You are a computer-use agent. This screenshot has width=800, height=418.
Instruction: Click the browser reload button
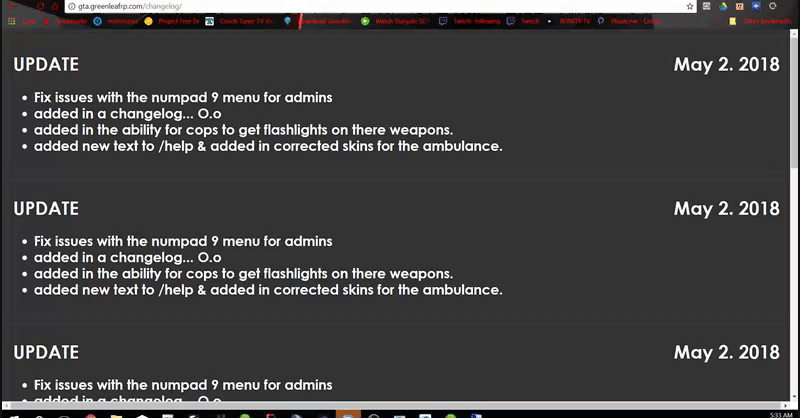point(41,6)
